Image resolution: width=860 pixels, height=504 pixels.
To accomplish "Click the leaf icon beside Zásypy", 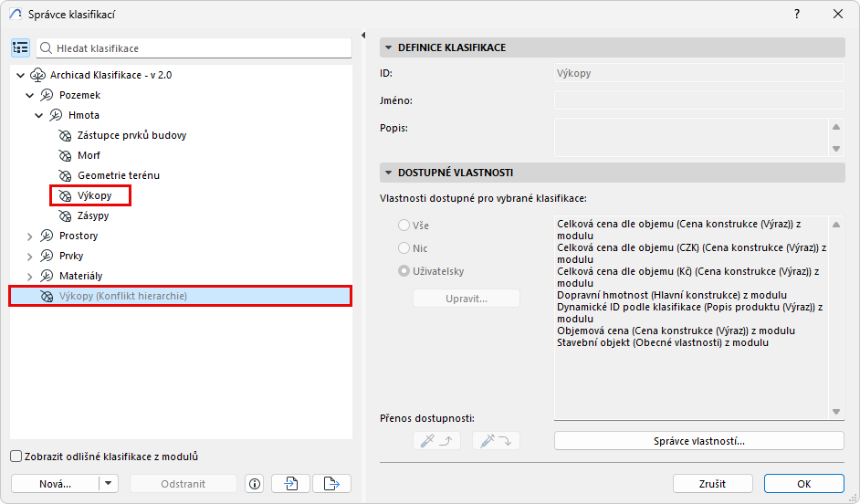I will pyautogui.click(x=65, y=215).
